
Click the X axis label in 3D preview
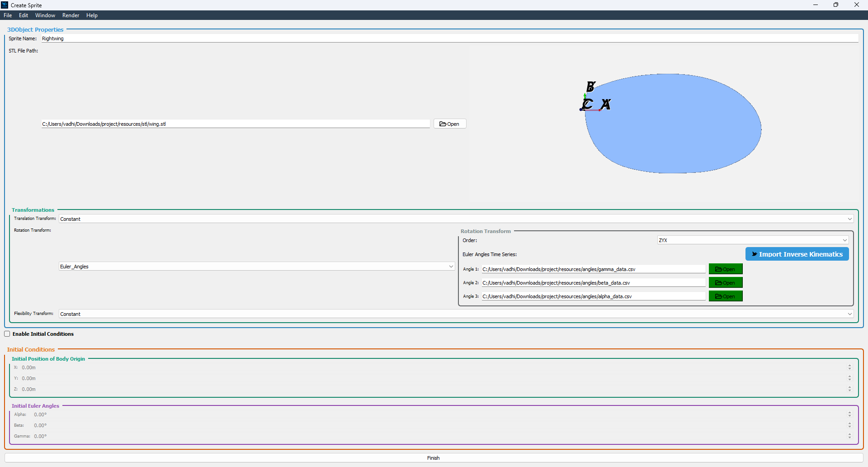coord(606,105)
